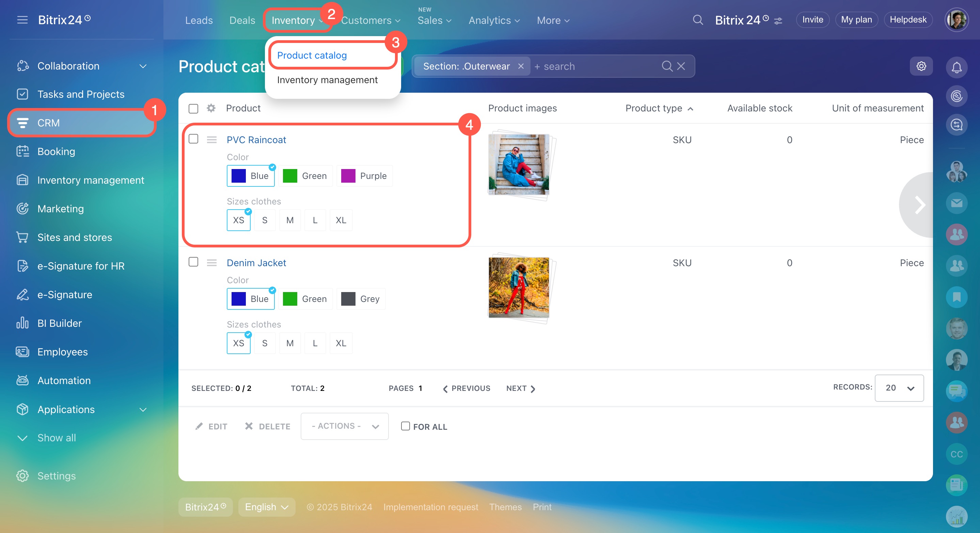Remove the Section Outerwear filter chip
This screenshot has height=533, width=980.
[x=521, y=66]
